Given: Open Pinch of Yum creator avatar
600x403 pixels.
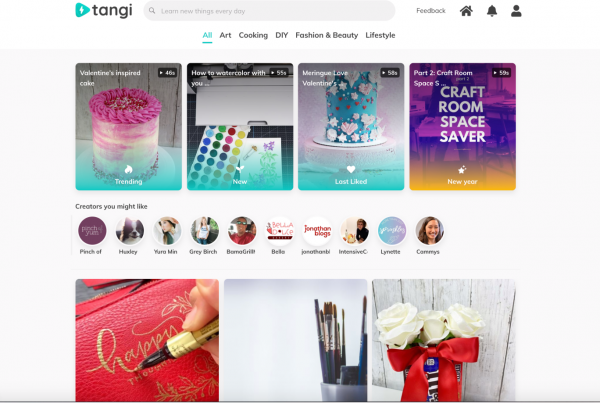Looking at the screenshot, I should [x=92, y=230].
